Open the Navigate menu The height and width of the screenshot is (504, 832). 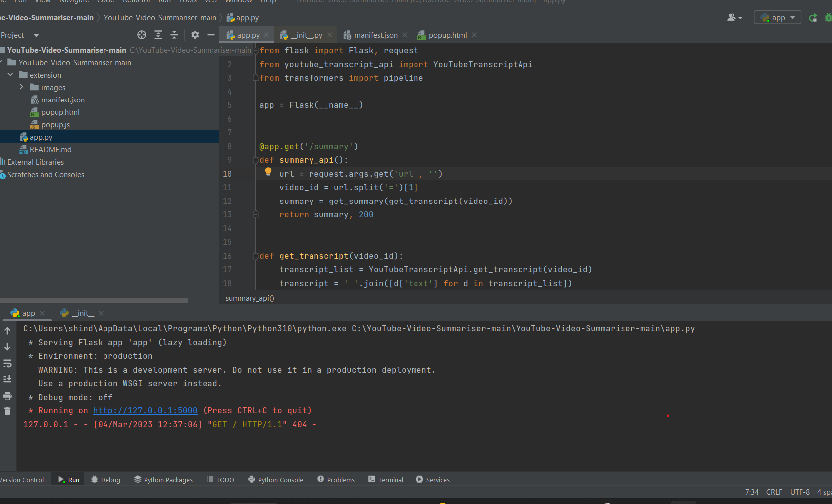coord(74,2)
